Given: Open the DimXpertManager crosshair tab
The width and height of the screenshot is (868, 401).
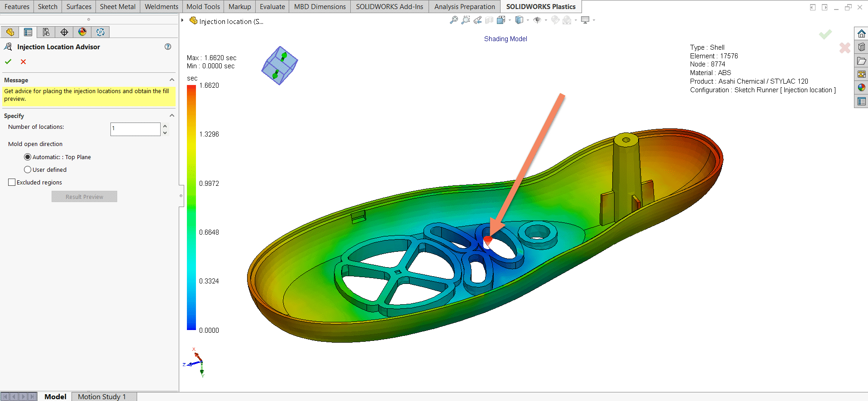Looking at the screenshot, I should click(x=64, y=32).
